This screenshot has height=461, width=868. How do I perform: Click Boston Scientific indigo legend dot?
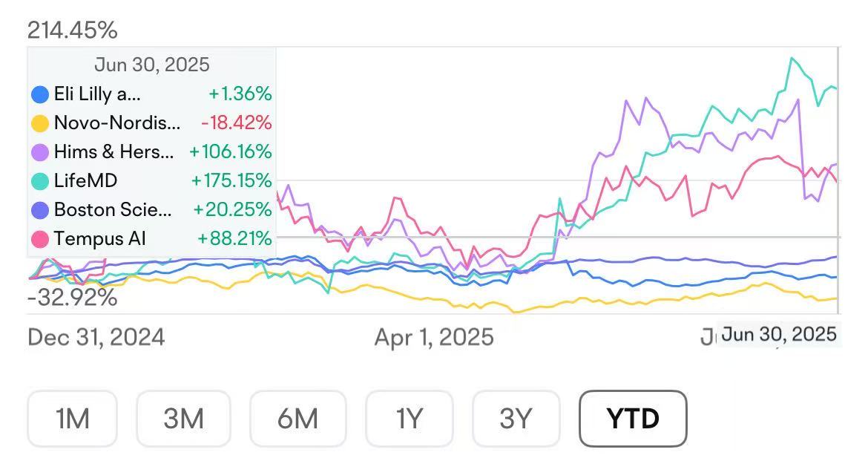[x=40, y=210]
